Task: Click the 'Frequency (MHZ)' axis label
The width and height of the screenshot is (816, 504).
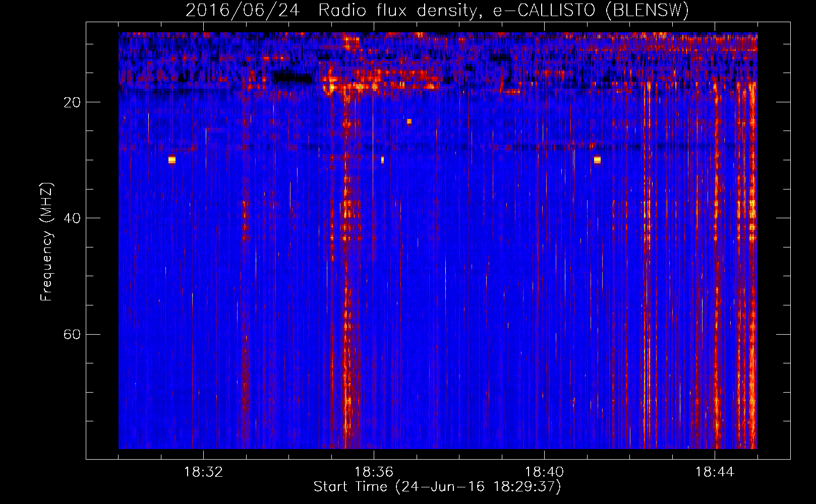Action: (x=46, y=242)
